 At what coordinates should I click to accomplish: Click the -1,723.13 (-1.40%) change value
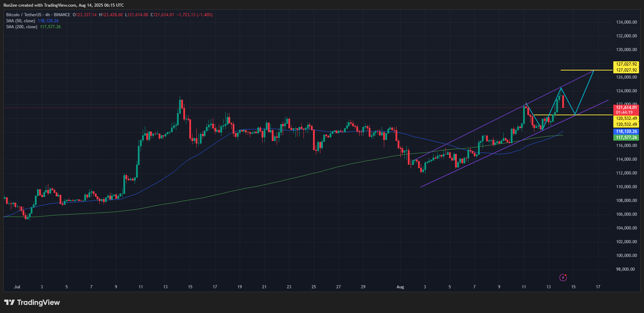(x=195, y=15)
